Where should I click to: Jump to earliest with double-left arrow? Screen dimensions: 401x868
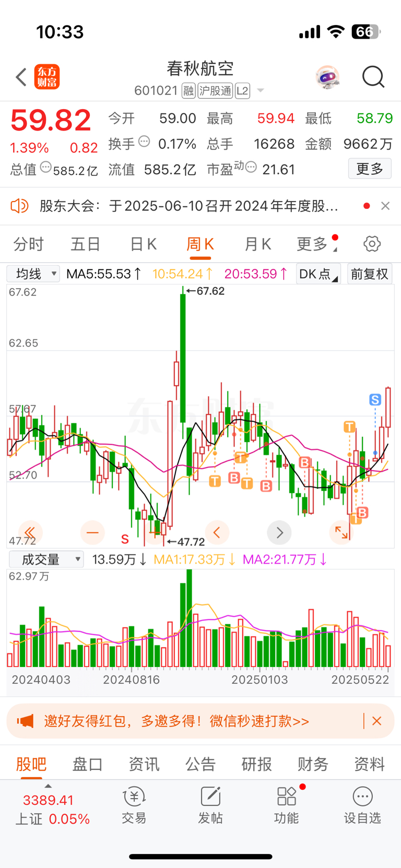click(x=30, y=532)
